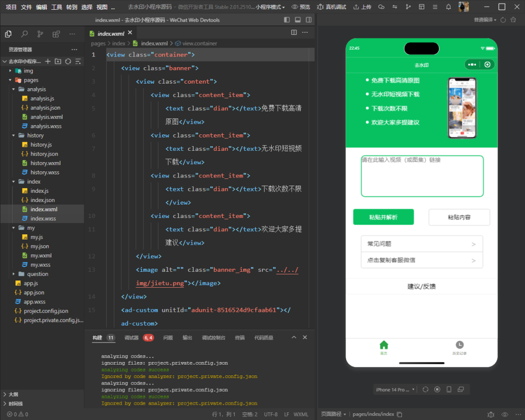Image resolution: width=525 pixels, height=420 pixels.
Task: Open the source control icon in sidebar
Action: (x=40, y=34)
